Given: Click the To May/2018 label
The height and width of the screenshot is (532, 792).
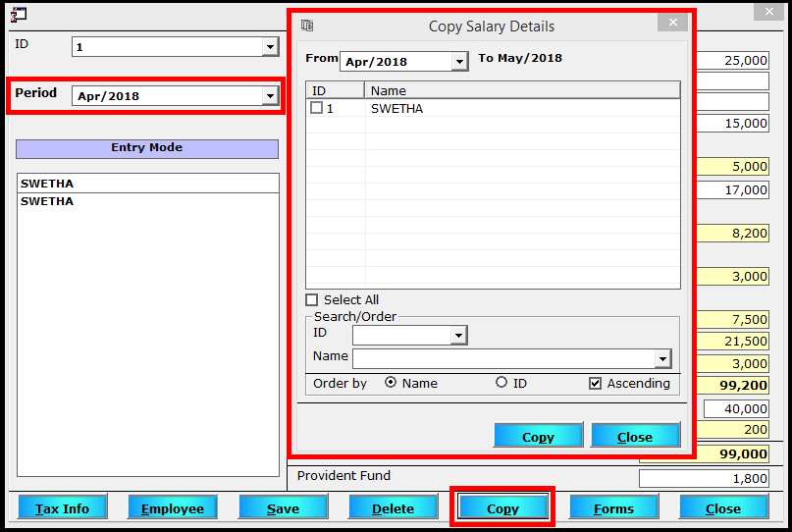Looking at the screenshot, I should point(520,58).
